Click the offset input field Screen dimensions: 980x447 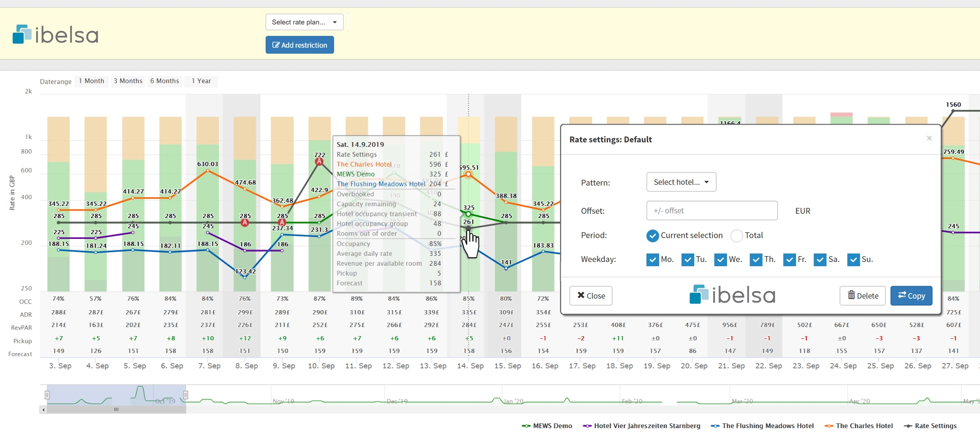point(712,211)
